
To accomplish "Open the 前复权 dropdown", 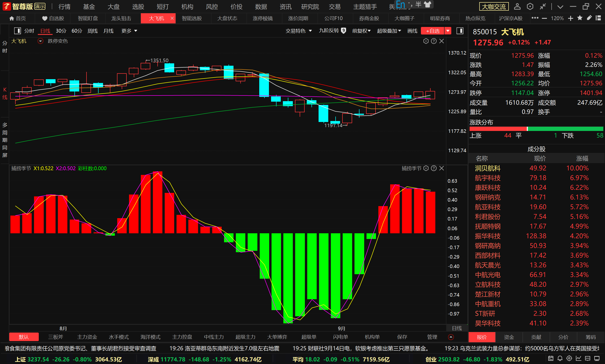I will (361, 31).
